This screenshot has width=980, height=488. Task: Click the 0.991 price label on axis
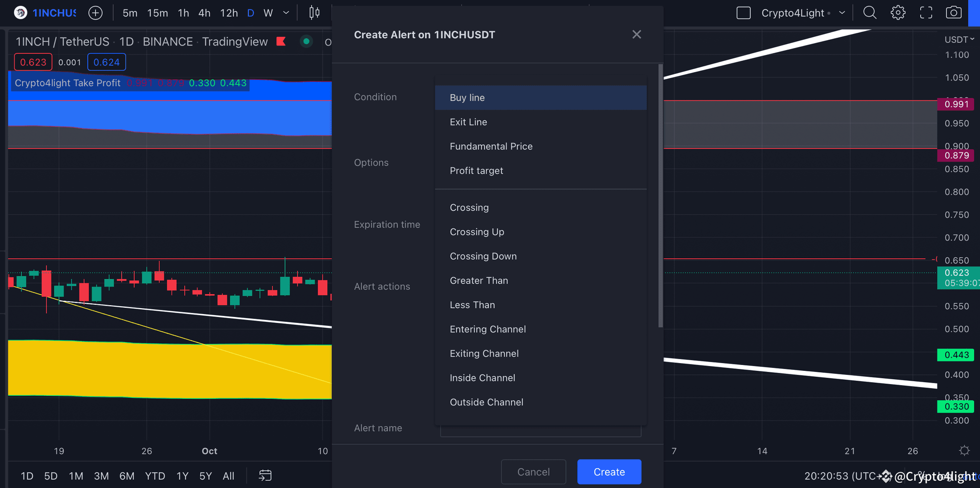pos(956,104)
